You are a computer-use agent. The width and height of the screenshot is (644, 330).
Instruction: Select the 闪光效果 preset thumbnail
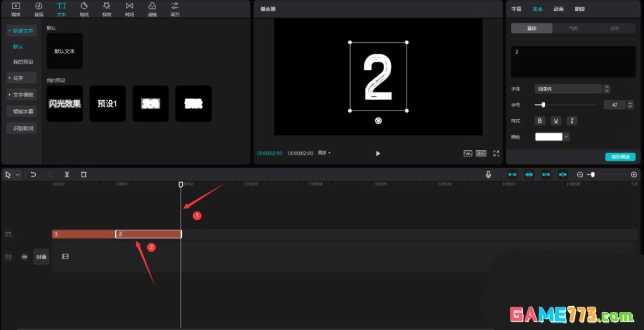64,104
